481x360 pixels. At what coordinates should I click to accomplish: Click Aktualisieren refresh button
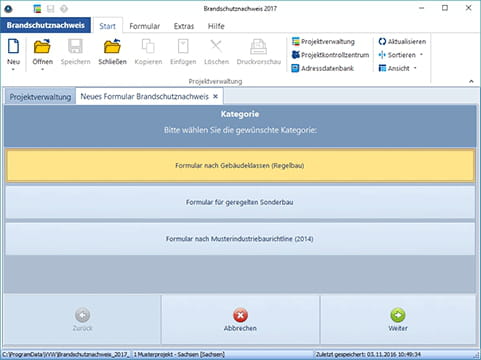point(402,41)
